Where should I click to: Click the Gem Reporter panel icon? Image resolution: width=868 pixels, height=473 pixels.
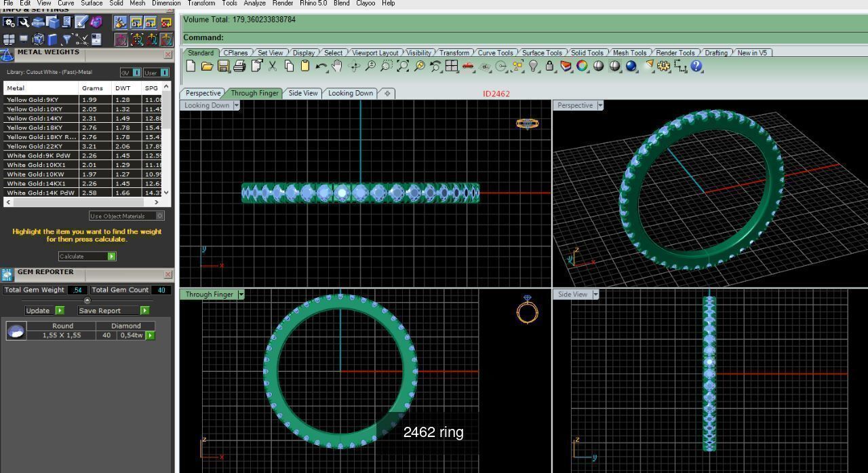pos(7,274)
